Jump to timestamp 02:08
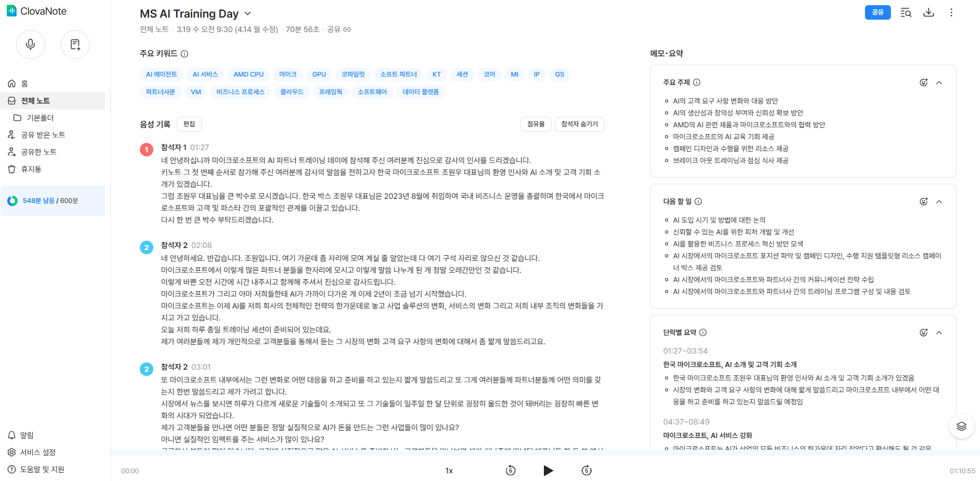Image resolution: width=980 pixels, height=481 pixels. pos(201,245)
